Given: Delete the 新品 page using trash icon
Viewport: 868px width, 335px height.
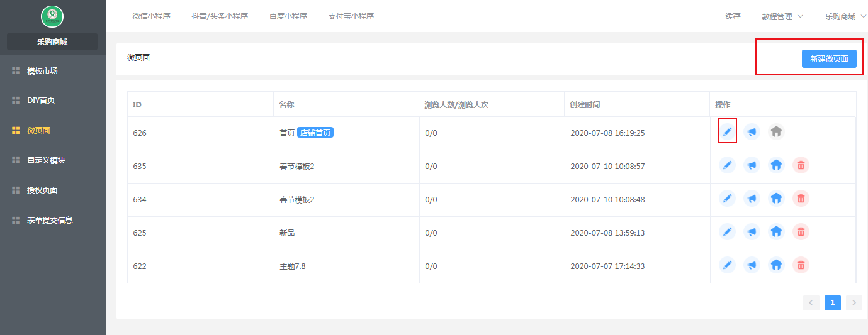Looking at the screenshot, I should (801, 232).
